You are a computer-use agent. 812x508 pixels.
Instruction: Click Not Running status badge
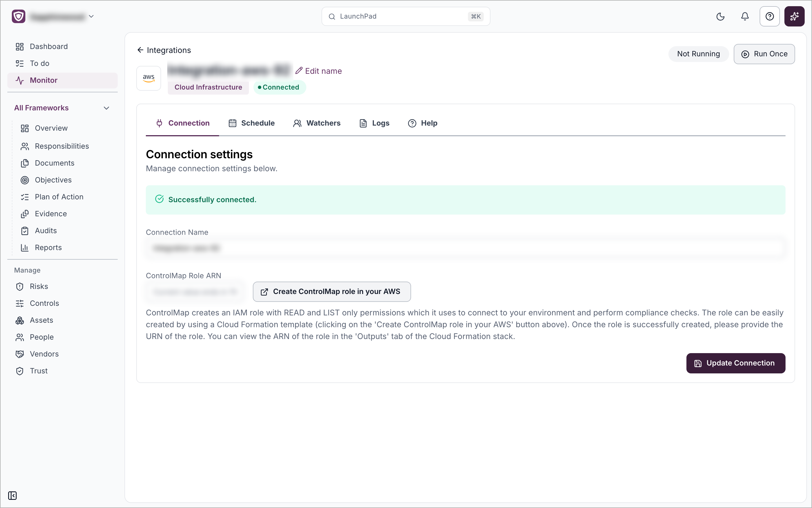[x=698, y=54]
